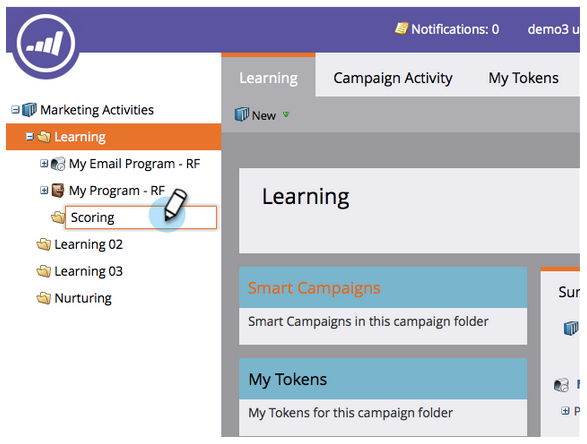Click the Learning 02 folder icon
The width and height of the screenshot is (587, 444).
[x=44, y=244]
